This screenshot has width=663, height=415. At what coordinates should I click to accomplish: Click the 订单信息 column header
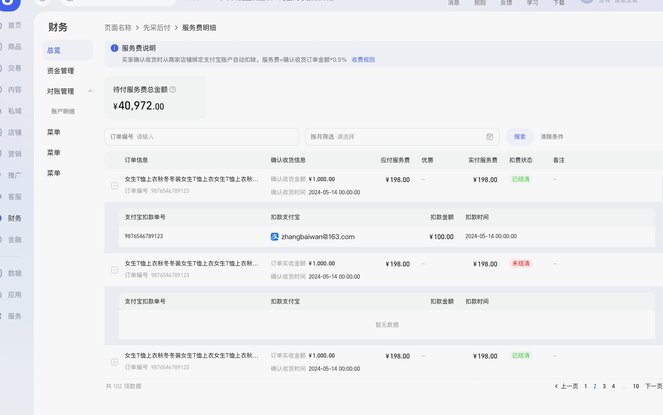136,160
